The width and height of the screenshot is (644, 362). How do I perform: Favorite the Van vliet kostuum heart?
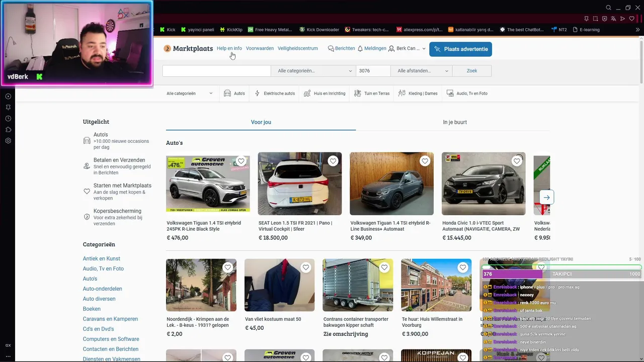tap(306, 268)
